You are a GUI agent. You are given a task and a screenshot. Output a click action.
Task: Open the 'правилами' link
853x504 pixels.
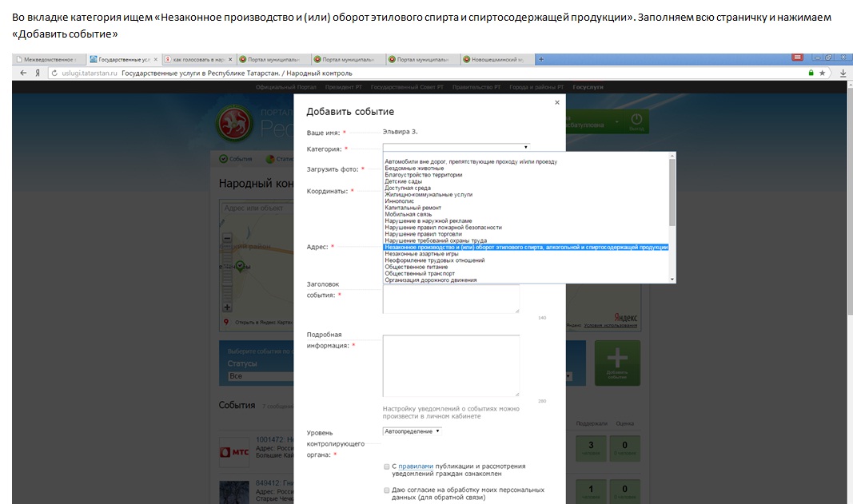pyautogui.click(x=415, y=466)
